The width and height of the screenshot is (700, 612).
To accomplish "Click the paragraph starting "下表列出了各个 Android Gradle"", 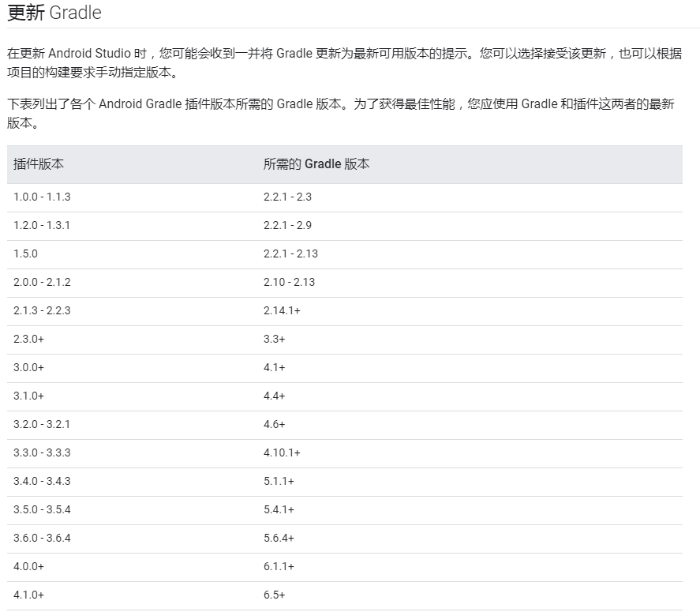I will [x=341, y=113].
